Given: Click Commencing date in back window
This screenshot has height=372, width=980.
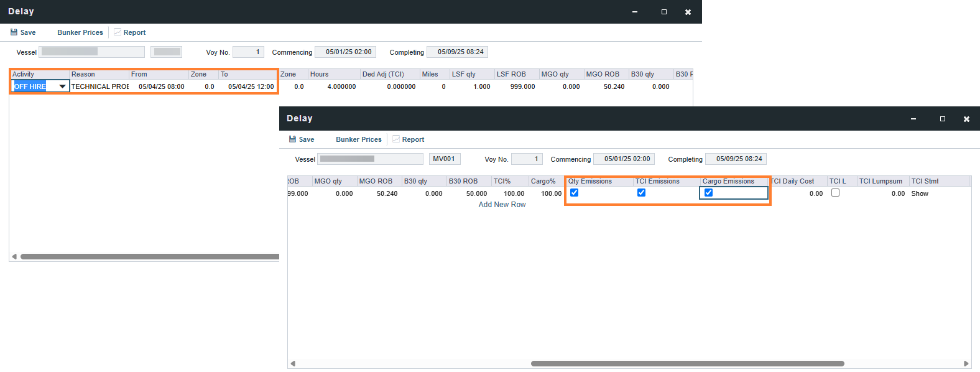Looking at the screenshot, I should tap(345, 52).
